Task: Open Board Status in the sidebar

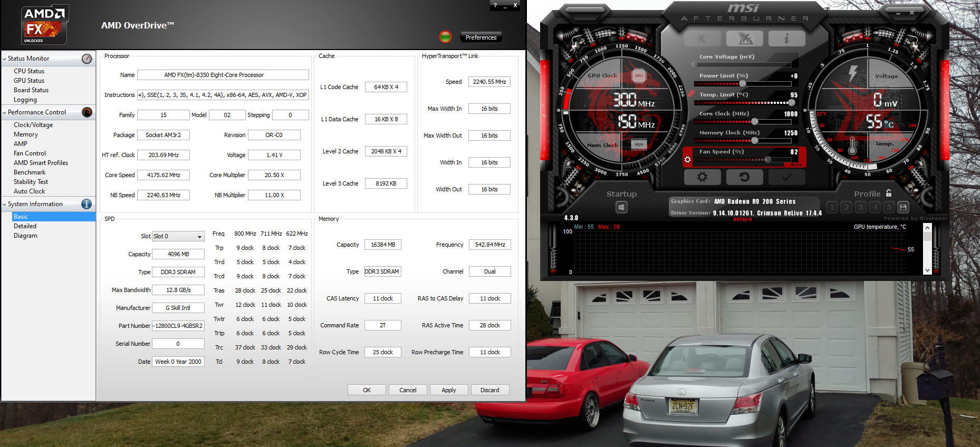Action: click(x=31, y=90)
